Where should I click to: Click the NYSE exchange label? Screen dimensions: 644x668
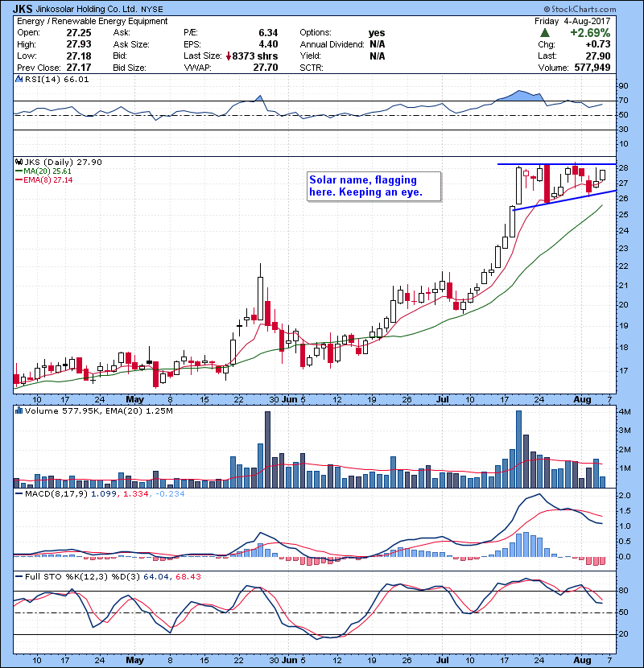point(151,10)
